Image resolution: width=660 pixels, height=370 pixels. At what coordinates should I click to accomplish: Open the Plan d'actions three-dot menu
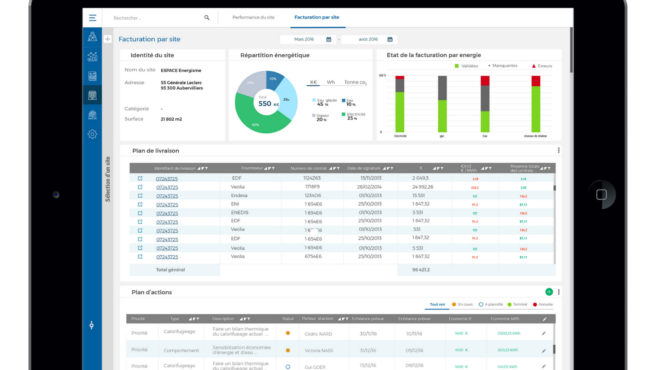pos(559,292)
